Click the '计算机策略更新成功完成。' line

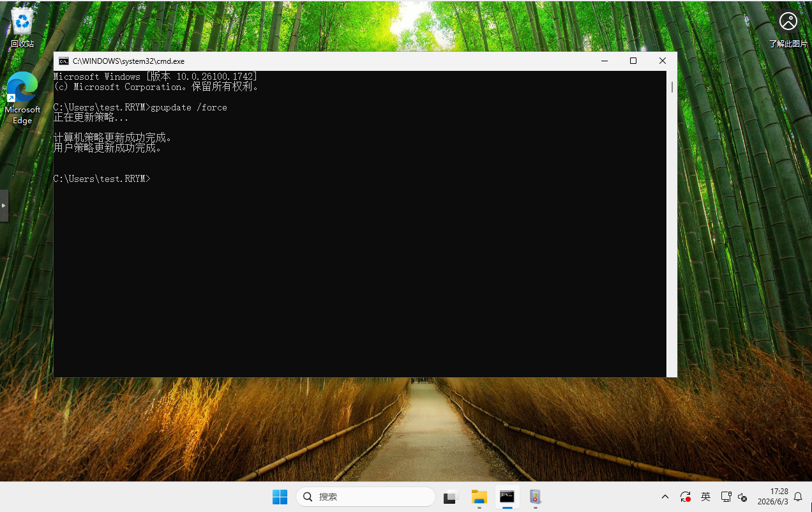(x=113, y=138)
